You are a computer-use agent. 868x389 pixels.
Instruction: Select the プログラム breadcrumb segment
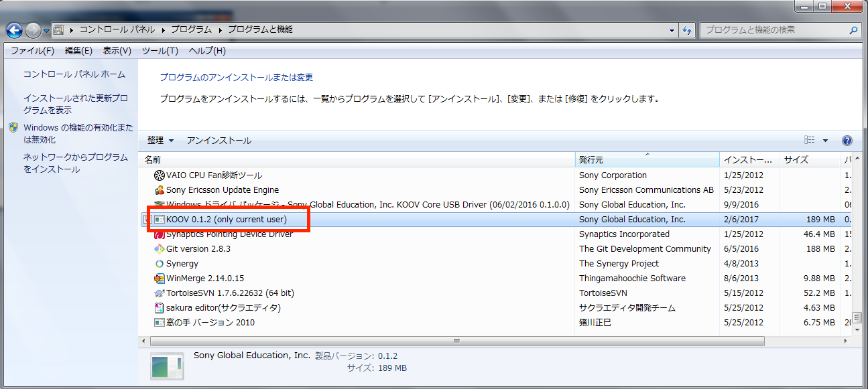point(191,30)
